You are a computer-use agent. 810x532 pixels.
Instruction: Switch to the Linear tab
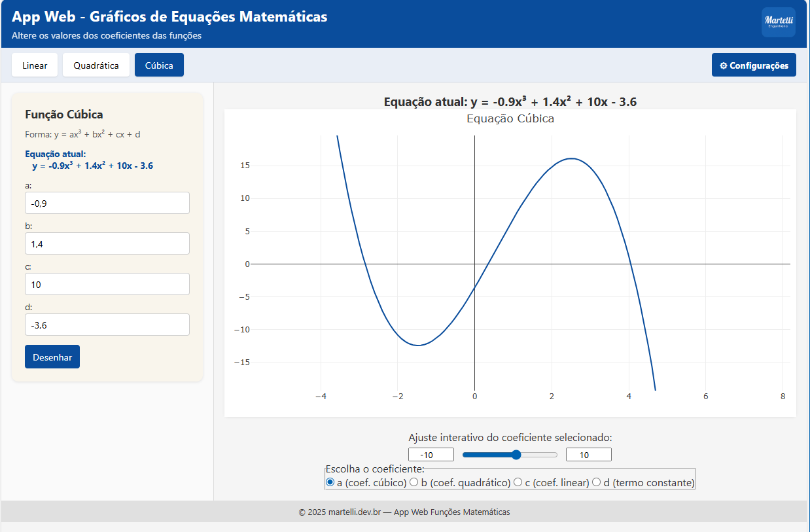[35, 65]
